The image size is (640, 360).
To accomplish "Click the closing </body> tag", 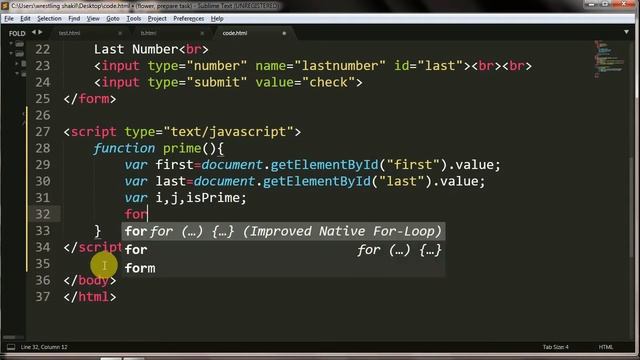I will tap(90, 280).
